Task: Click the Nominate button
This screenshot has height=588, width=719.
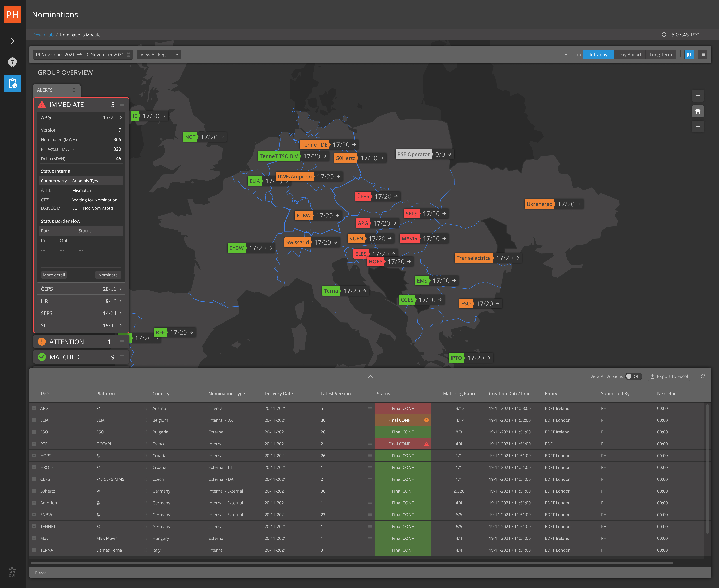Action: point(108,275)
